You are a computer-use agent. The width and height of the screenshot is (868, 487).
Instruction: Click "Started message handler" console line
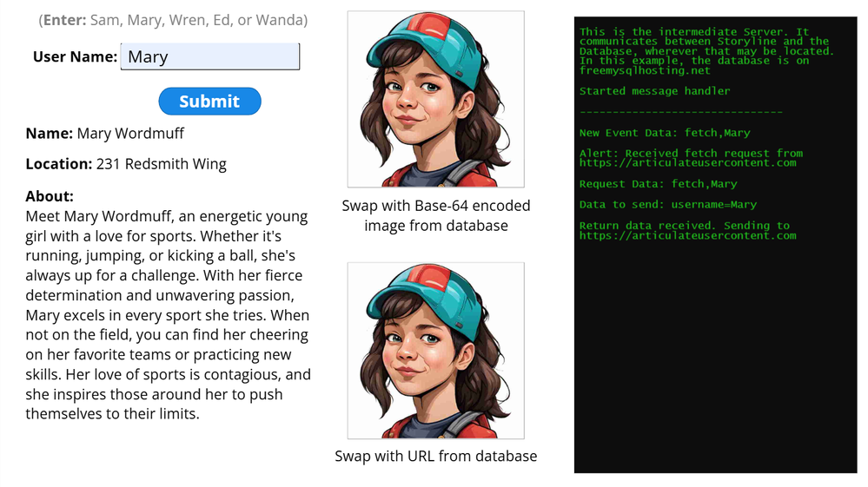coord(654,91)
